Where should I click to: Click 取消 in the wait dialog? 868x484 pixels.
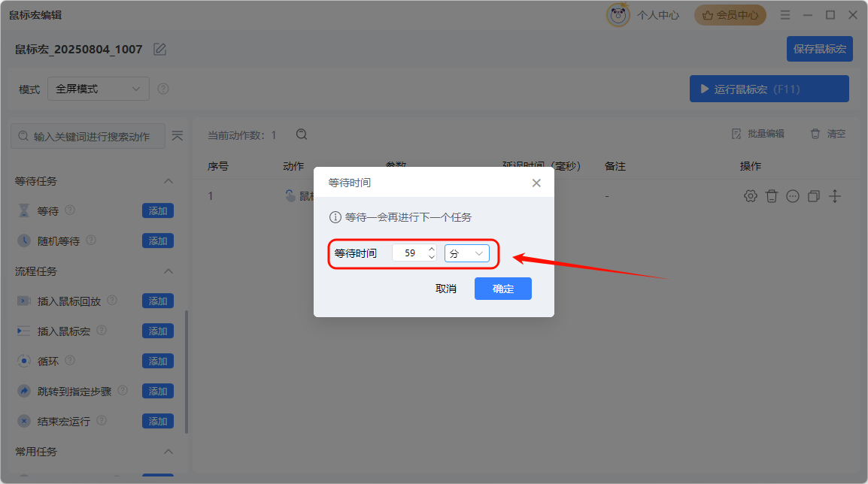coord(445,289)
